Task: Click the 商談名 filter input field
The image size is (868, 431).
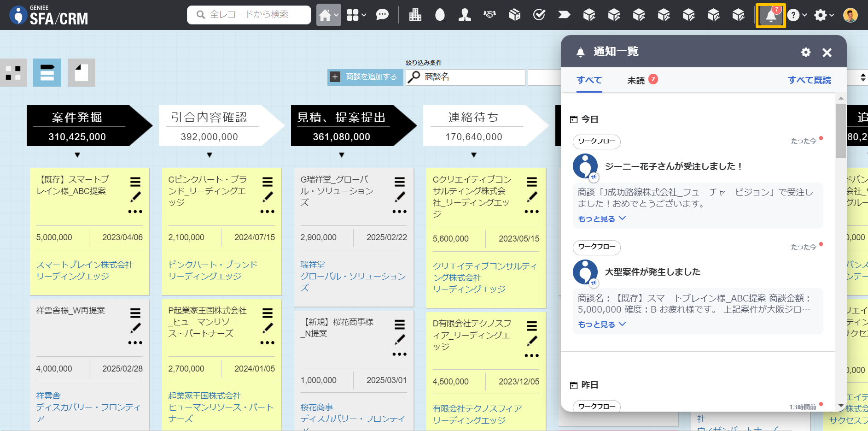Action: click(x=466, y=77)
